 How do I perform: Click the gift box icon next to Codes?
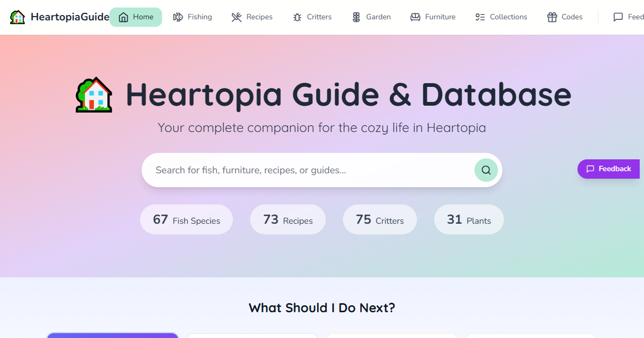click(552, 17)
